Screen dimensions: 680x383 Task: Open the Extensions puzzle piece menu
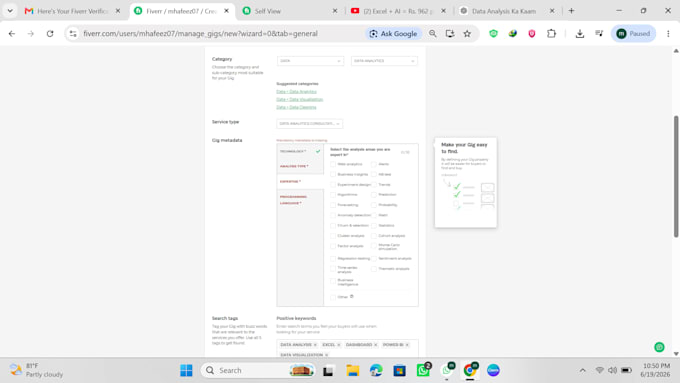551,33
